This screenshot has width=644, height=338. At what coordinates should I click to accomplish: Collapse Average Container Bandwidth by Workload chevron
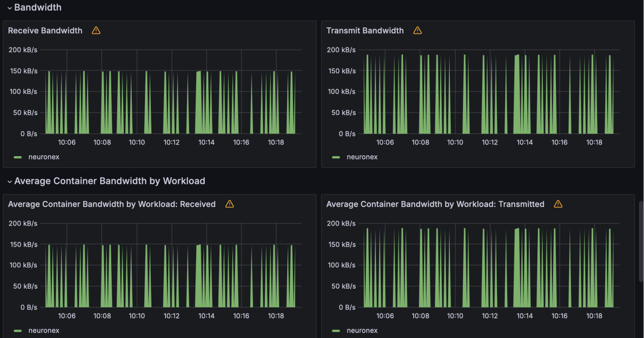pyautogui.click(x=9, y=181)
